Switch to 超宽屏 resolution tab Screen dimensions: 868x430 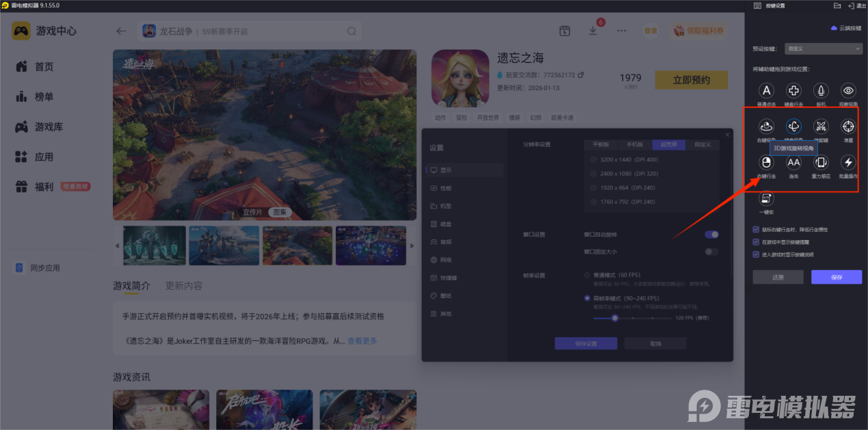tap(668, 145)
